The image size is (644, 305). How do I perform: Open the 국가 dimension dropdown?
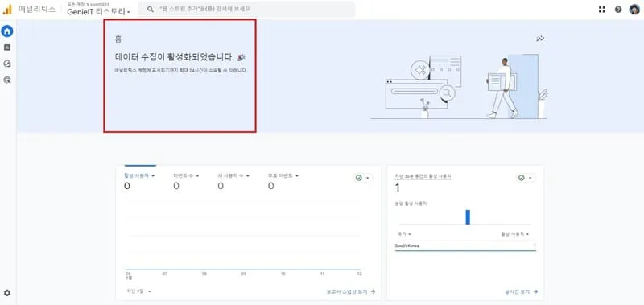[x=404, y=234]
